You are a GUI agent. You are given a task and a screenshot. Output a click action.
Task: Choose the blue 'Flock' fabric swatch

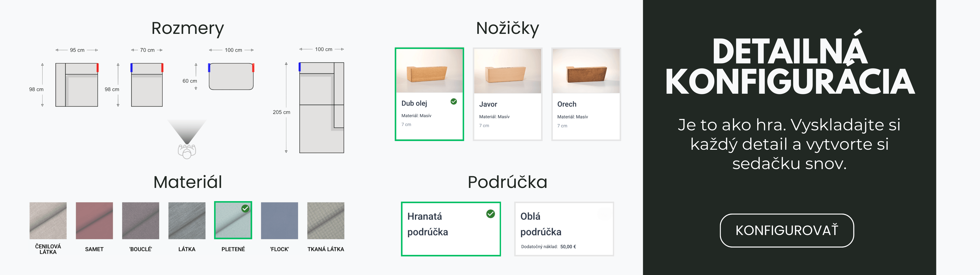tap(279, 221)
